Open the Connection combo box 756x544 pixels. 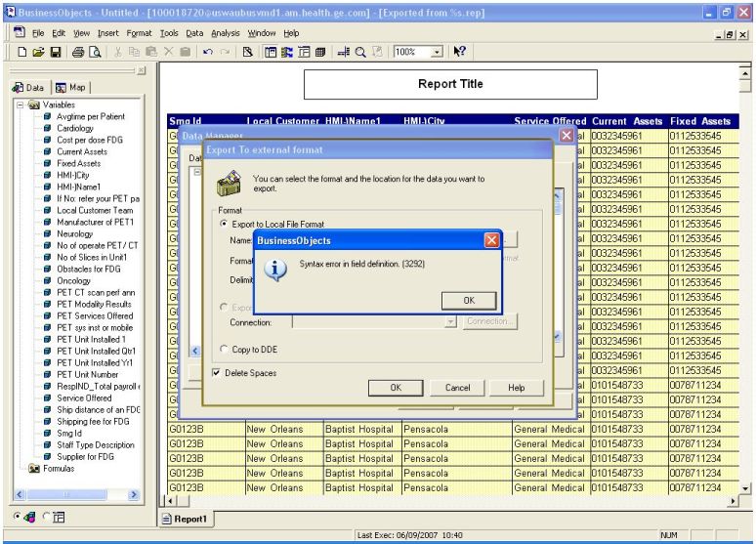[449, 321]
